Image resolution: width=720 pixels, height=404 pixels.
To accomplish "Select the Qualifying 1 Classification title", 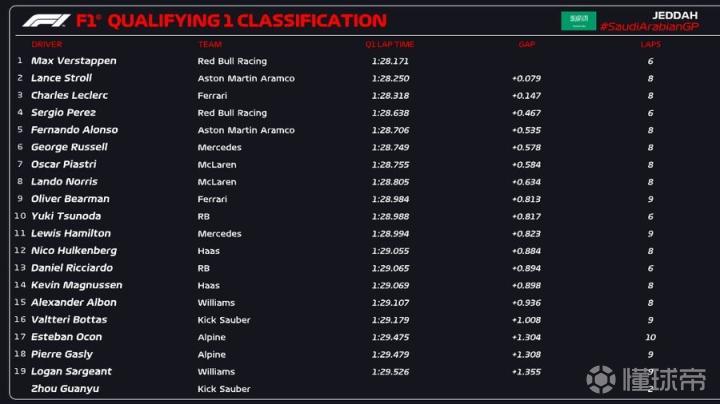I will (244, 21).
